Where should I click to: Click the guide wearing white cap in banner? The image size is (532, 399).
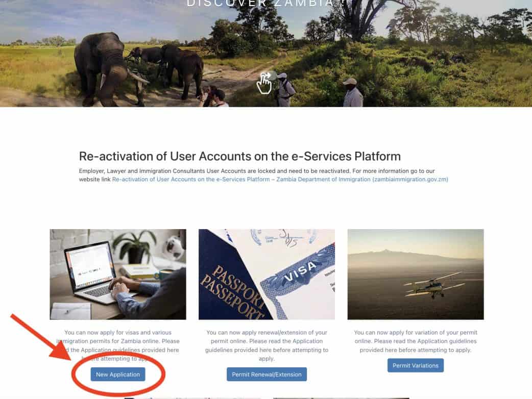coord(352,92)
